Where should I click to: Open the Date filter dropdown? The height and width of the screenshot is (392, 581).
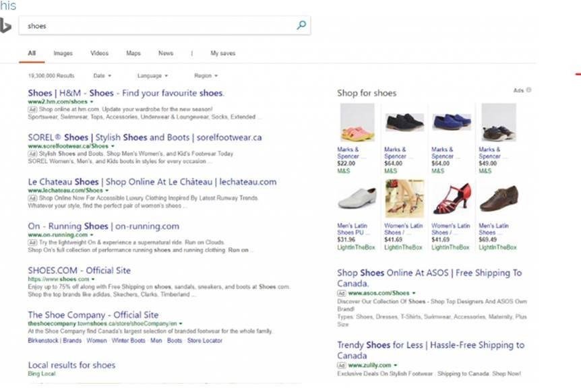(x=102, y=75)
